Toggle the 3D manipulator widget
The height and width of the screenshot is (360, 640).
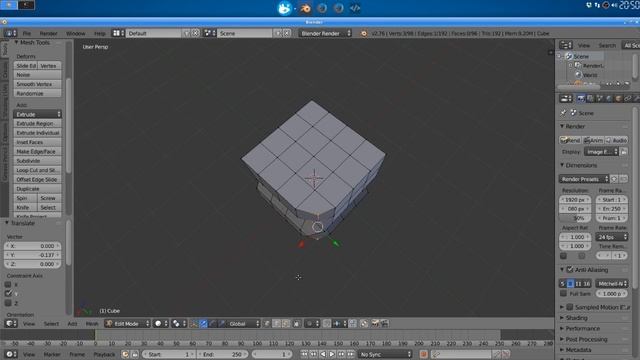click(194, 324)
